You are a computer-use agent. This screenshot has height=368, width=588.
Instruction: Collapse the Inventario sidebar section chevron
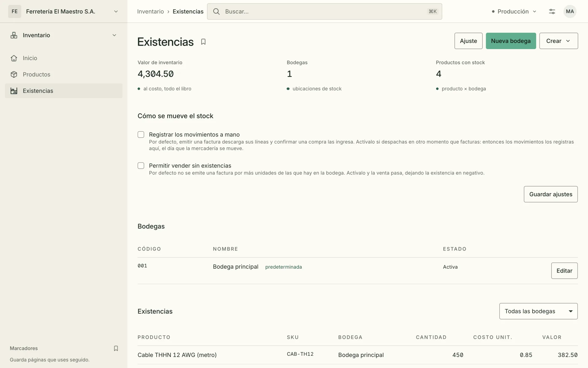114,35
